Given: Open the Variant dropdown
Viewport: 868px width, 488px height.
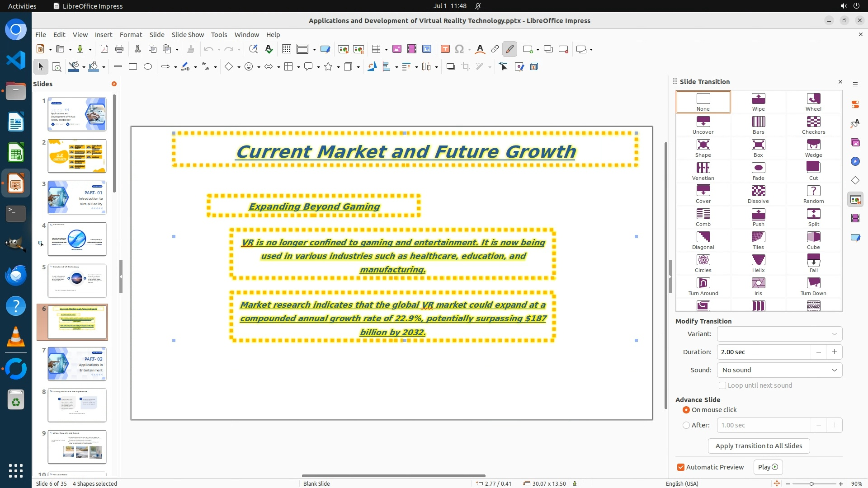Looking at the screenshot, I should (779, 334).
